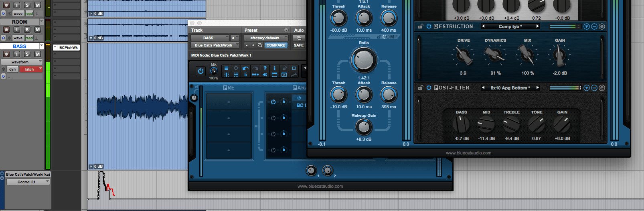Select next Post-Filter preset arrow
This screenshot has height=211, width=644.
(538, 88)
